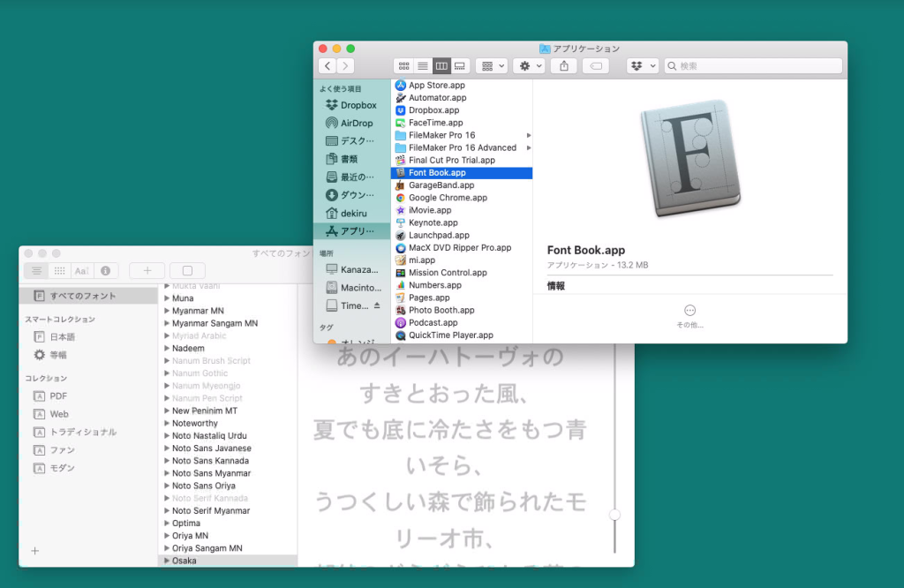Click the Edit Tags toolbar button

coord(596,66)
